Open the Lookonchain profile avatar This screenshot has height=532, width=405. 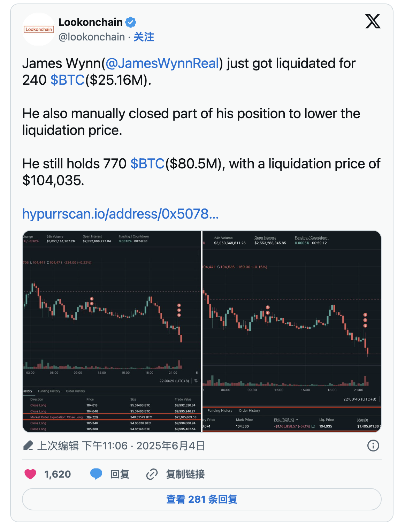point(39,30)
